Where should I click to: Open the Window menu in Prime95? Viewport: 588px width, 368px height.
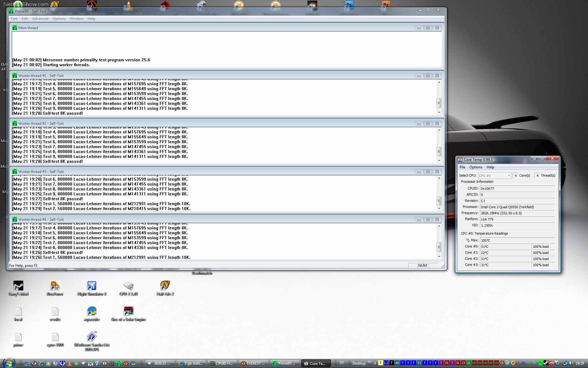[x=76, y=19]
